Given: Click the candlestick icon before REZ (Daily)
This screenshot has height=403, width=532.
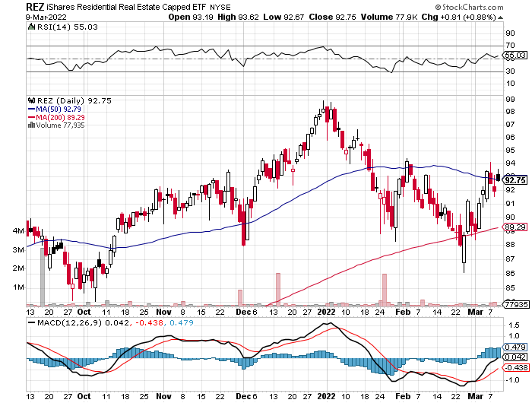Looking at the screenshot, I should [x=32, y=101].
